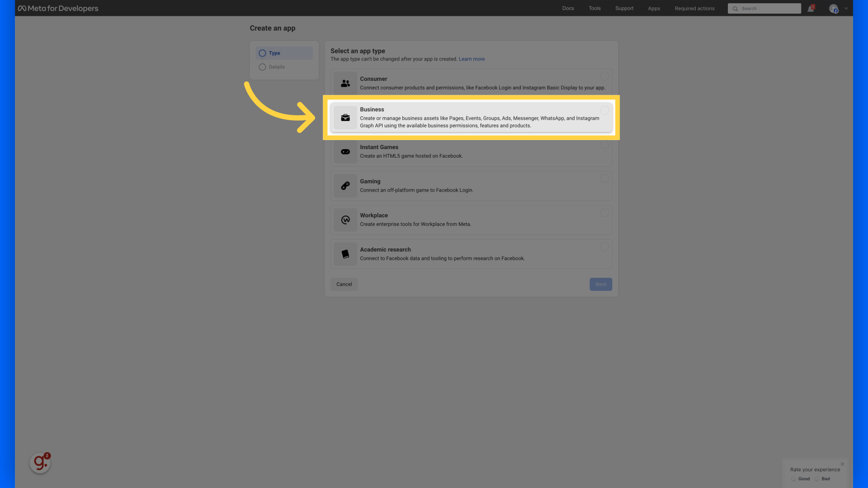
Task: Click the Consumer people icon
Action: pyautogui.click(x=345, y=83)
